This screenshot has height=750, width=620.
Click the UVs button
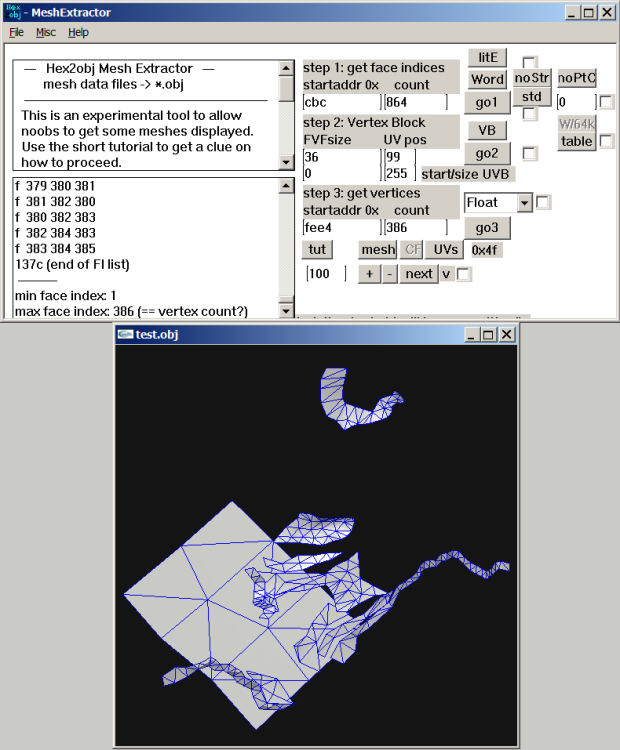(x=445, y=250)
